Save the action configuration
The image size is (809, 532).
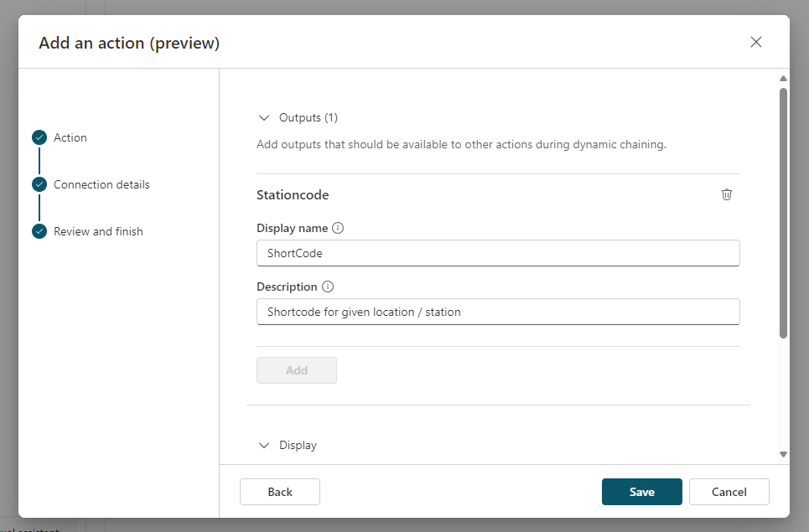tap(641, 492)
